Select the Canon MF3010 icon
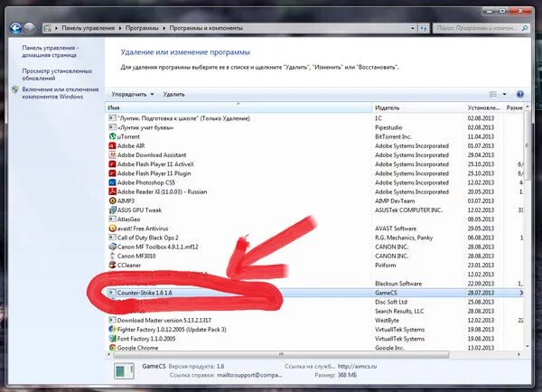The image size is (542, 392). [x=112, y=256]
